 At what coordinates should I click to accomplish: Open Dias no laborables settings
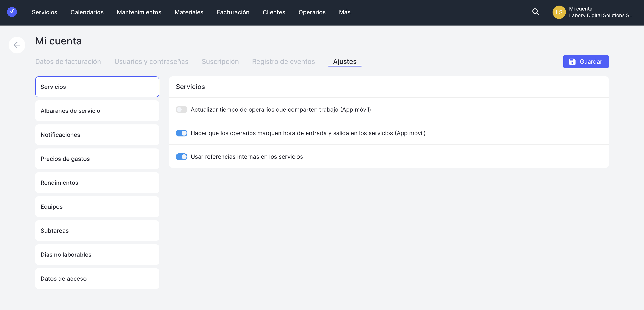tap(97, 255)
